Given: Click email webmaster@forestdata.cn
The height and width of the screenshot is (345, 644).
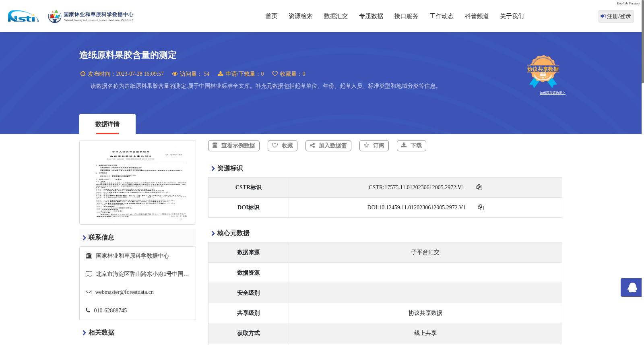Looking at the screenshot, I should [124, 292].
